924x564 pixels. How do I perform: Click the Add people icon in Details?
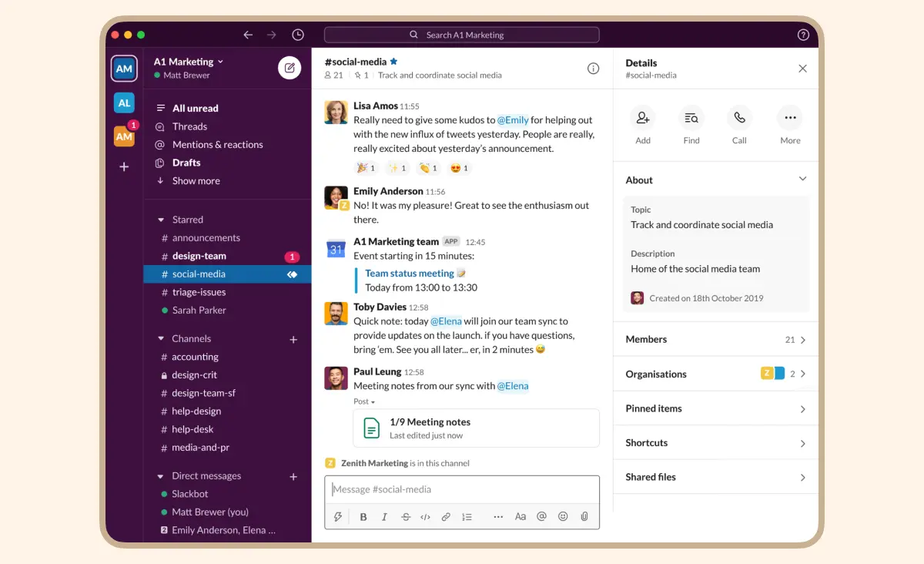click(x=643, y=118)
